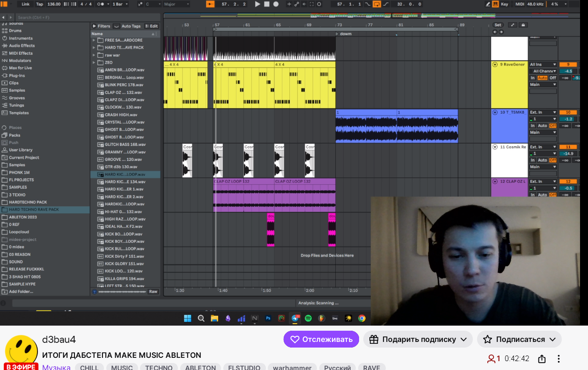Select the tempo field showing 136.00
Image resolution: width=588 pixels, height=370 pixels.
click(54, 4)
